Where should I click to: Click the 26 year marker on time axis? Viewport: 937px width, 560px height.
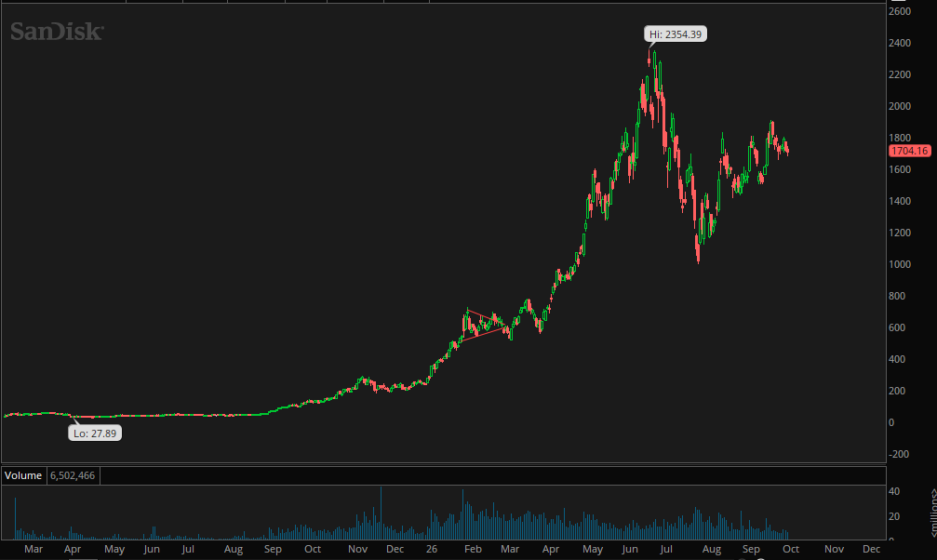point(432,549)
